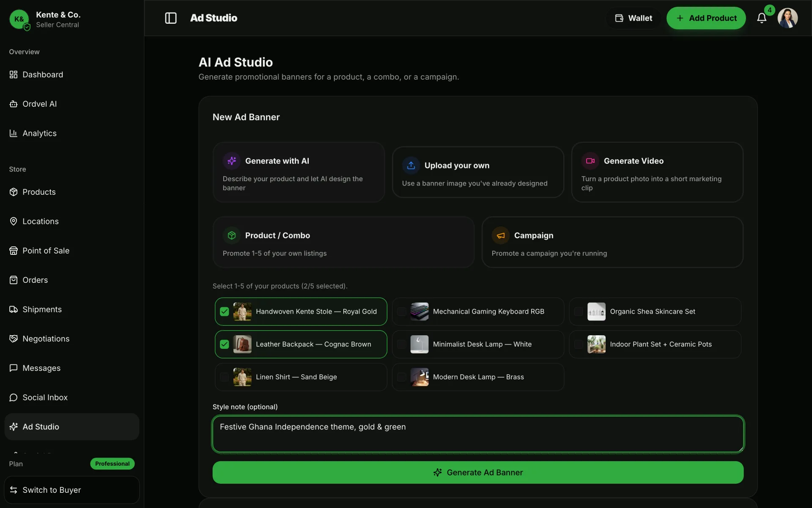Click the Shipments truck icon
This screenshot has width=812, height=508.
(x=14, y=309)
